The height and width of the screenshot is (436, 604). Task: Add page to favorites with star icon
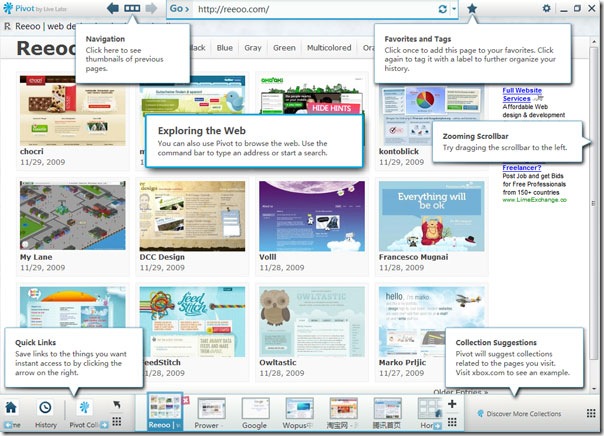pyautogui.click(x=472, y=8)
